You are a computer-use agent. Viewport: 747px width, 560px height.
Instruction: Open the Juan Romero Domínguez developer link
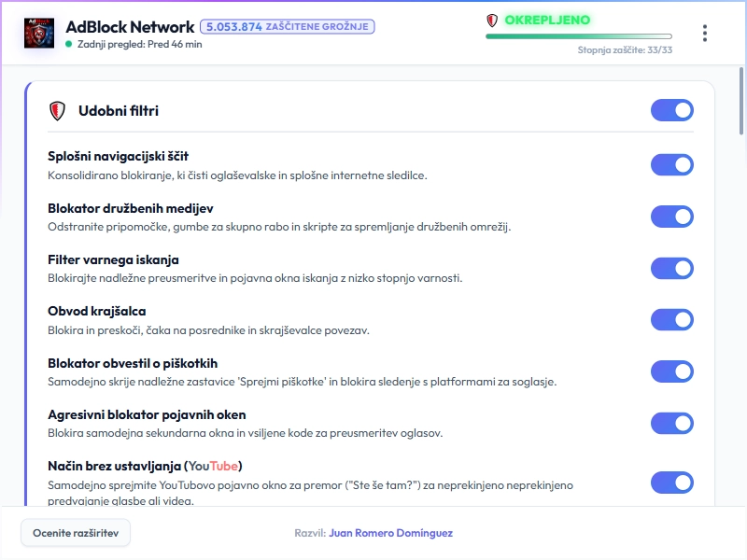coord(390,533)
